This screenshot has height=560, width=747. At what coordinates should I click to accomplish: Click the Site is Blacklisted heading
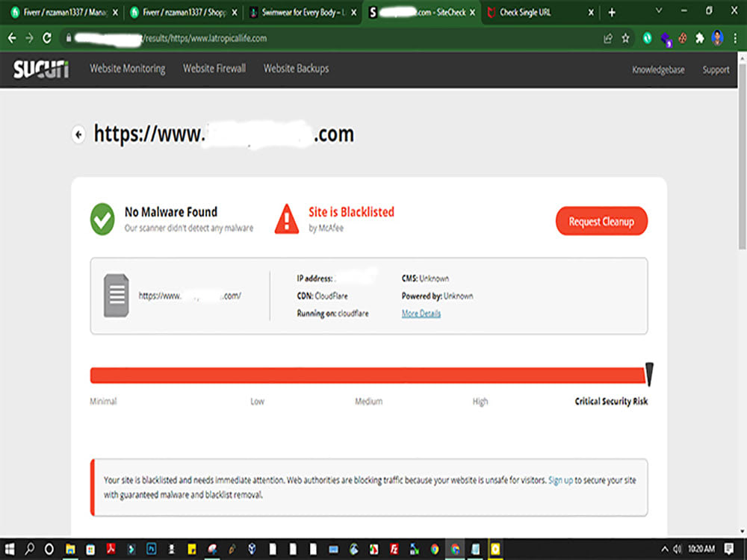352,212
